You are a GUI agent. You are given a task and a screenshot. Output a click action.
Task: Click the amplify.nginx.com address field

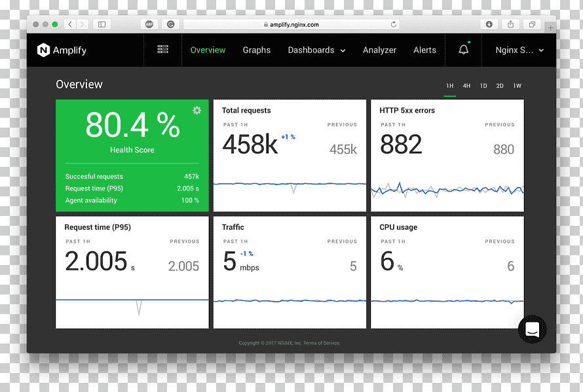(291, 24)
